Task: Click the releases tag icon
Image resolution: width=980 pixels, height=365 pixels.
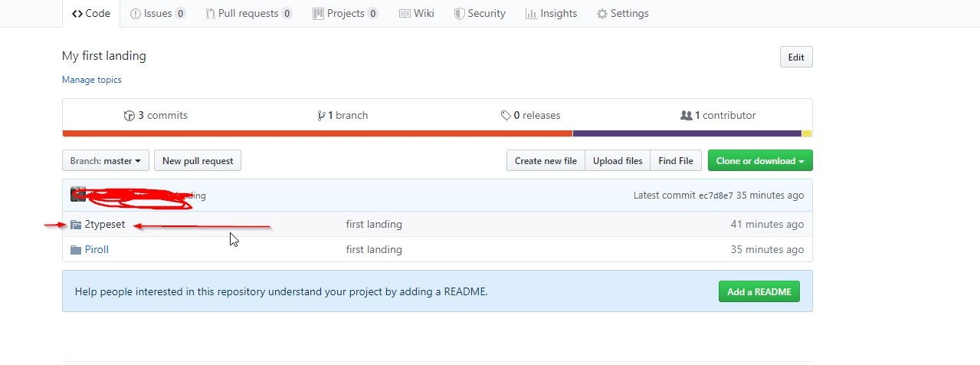Action: coord(506,116)
